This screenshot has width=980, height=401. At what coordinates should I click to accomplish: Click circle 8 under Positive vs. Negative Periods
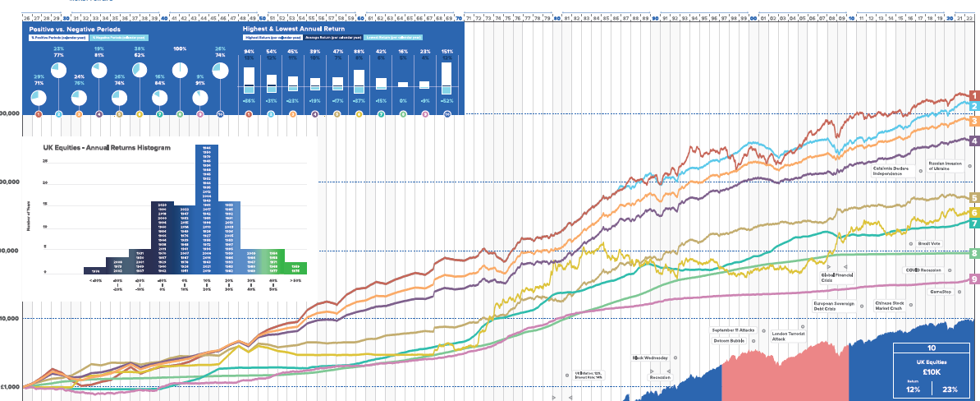(180, 114)
